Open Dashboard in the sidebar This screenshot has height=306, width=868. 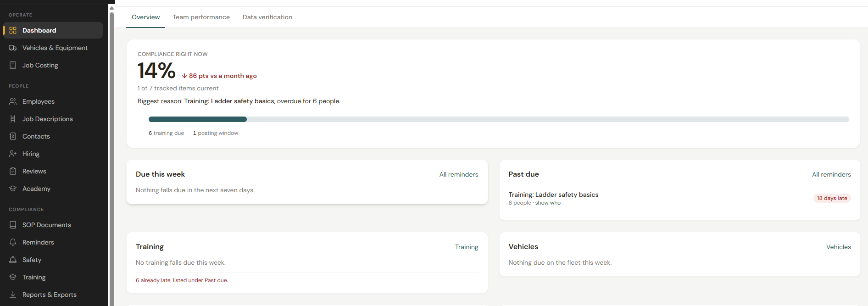point(53,30)
